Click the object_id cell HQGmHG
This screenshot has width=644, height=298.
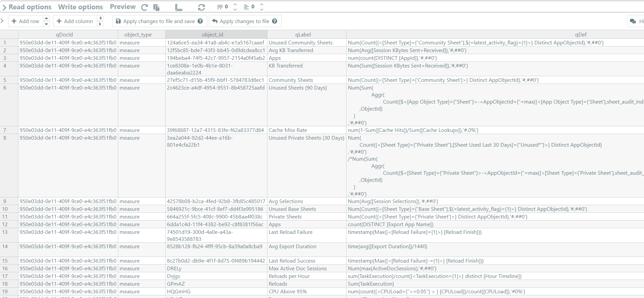(216, 292)
